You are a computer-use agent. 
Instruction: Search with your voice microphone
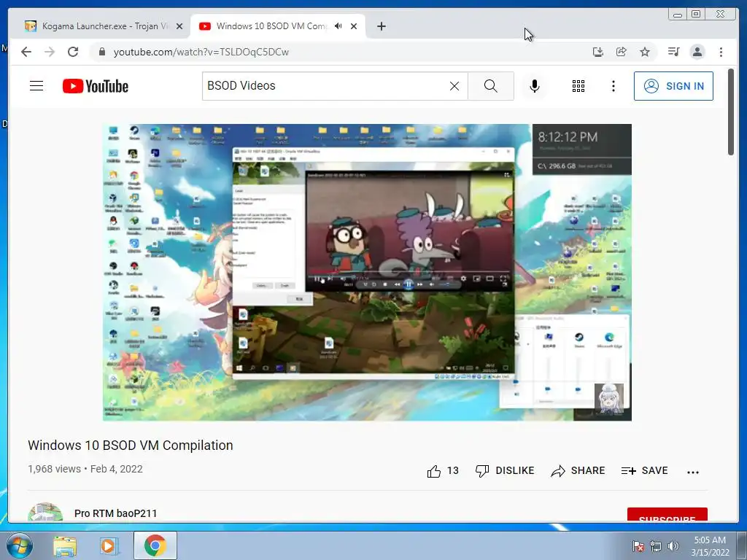click(535, 86)
